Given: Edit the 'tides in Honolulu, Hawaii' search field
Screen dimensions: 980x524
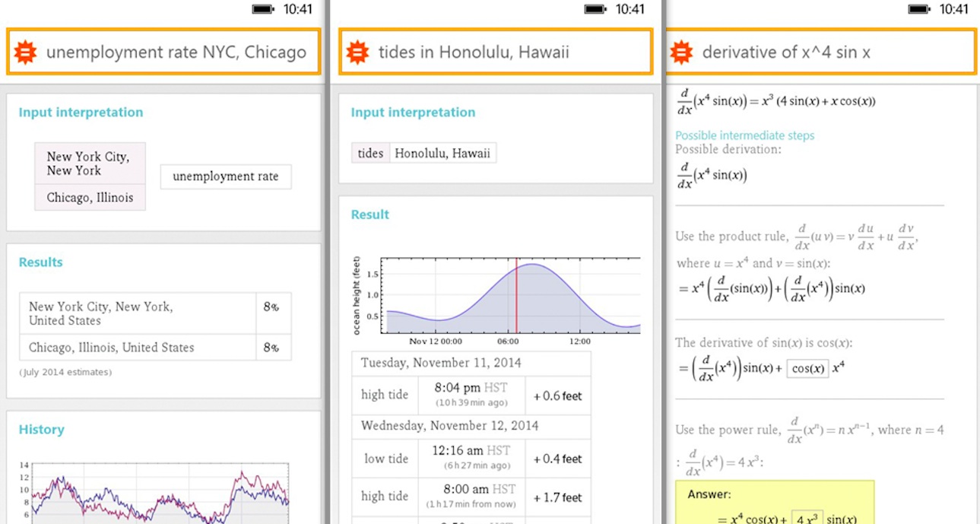Looking at the screenshot, I should [x=496, y=52].
